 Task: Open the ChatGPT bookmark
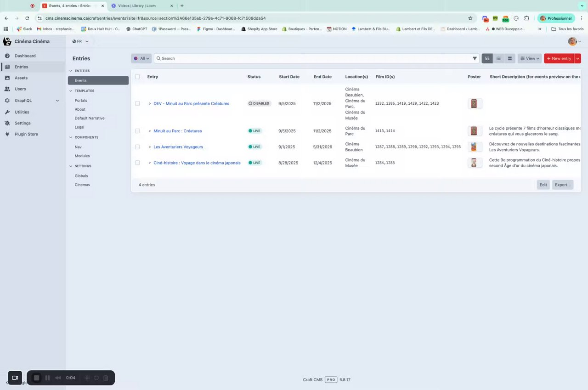coord(136,29)
